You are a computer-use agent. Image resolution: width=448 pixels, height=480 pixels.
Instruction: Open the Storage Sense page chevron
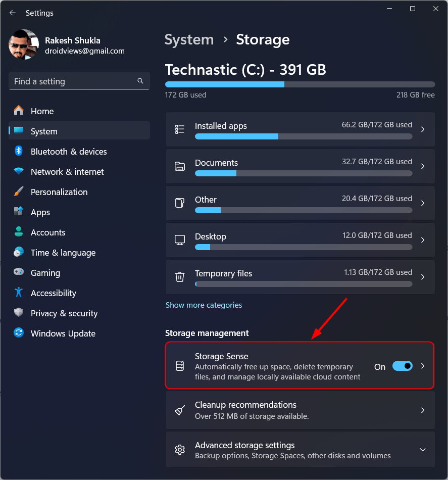(423, 366)
